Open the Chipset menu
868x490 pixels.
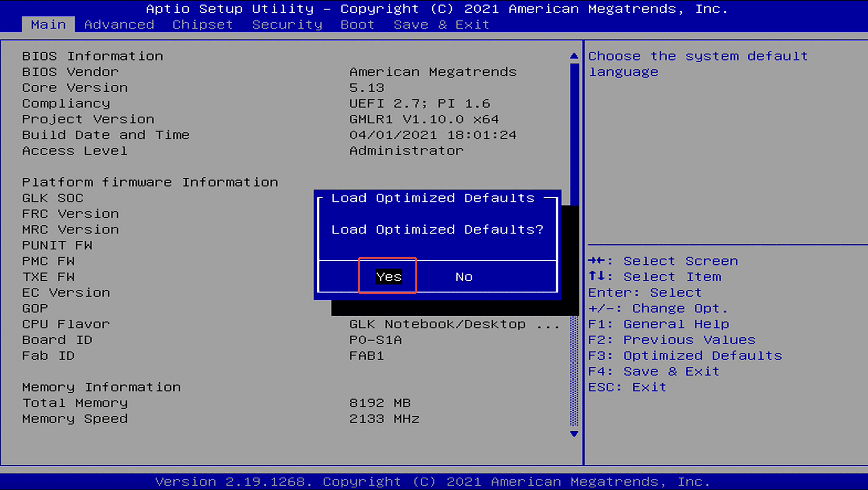tap(202, 24)
